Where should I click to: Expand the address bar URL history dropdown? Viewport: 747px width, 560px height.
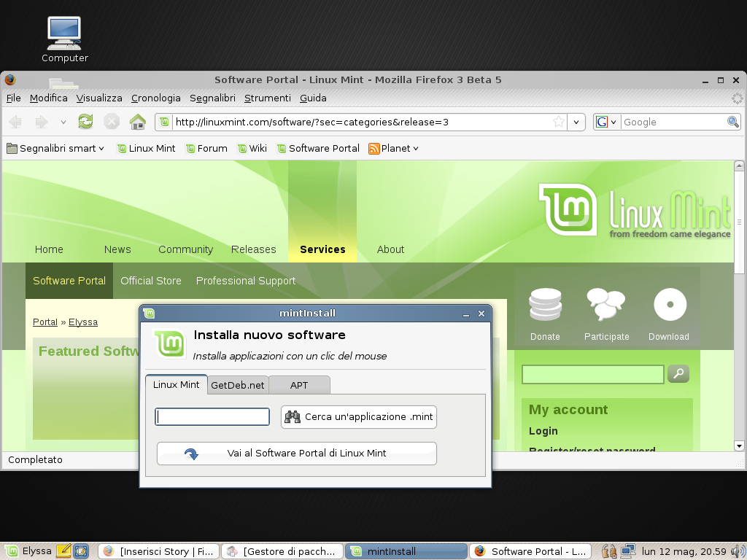(576, 122)
